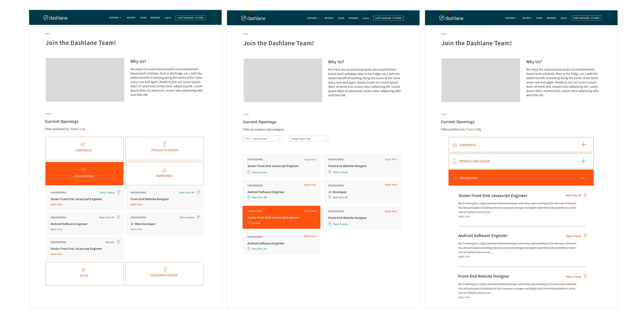Click the phone icon in the Customer Service tile

(x=165, y=270)
